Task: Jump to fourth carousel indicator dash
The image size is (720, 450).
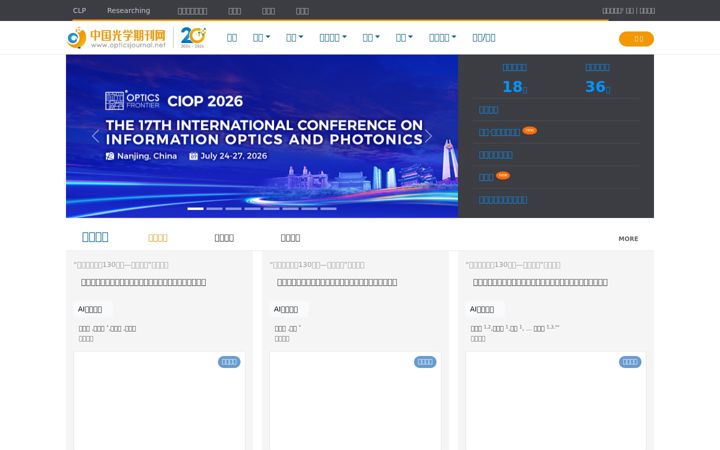Action: pos(253,208)
